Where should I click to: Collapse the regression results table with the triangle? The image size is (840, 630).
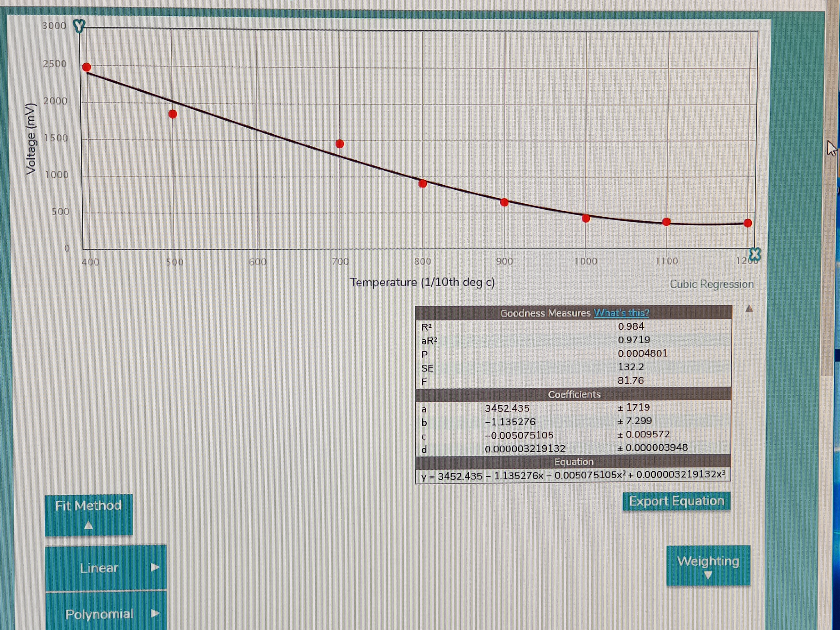(749, 309)
